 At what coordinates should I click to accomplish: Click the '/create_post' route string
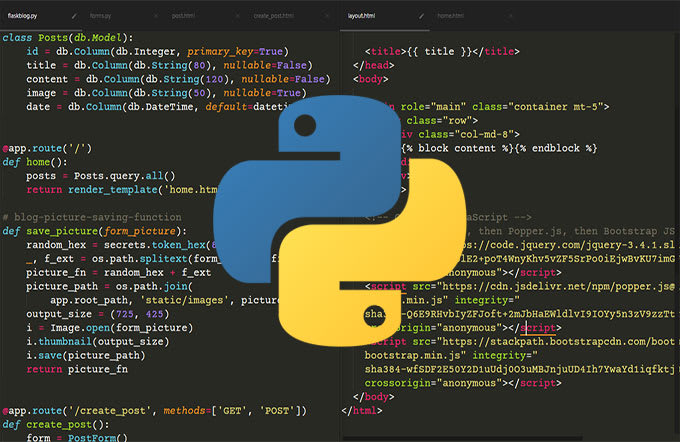(109, 411)
